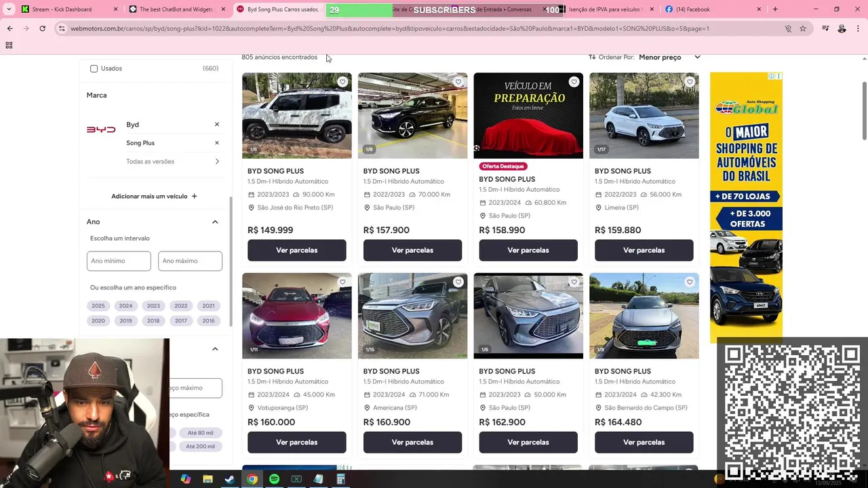Open Copilot from the taskbar
This screenshot has width=868, height=488.
(x=186, y=479)
